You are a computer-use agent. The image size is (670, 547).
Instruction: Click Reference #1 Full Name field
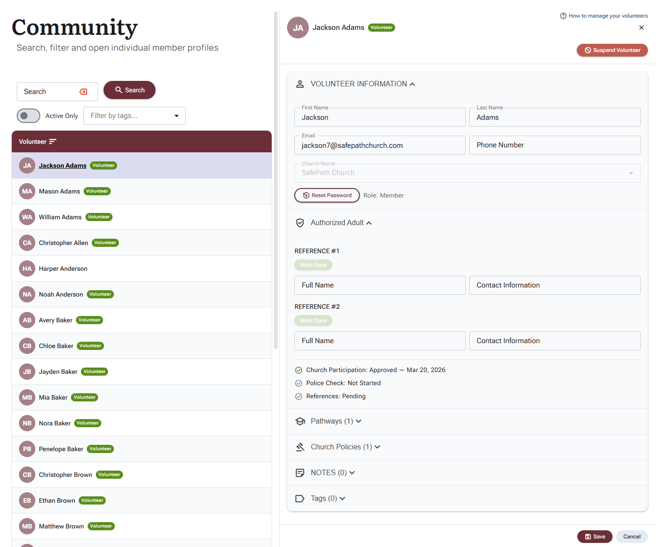379,285
